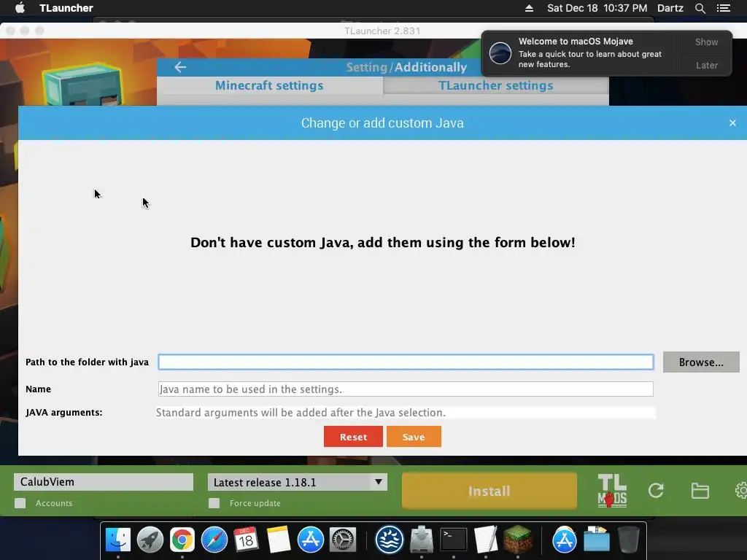Click the yellow Install button

(x=489, y=491)
